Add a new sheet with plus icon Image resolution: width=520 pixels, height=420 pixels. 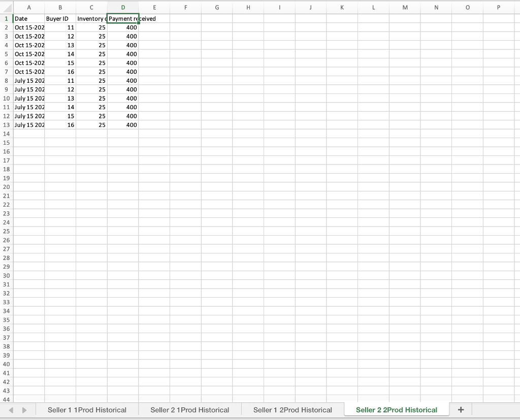point(461,410)
